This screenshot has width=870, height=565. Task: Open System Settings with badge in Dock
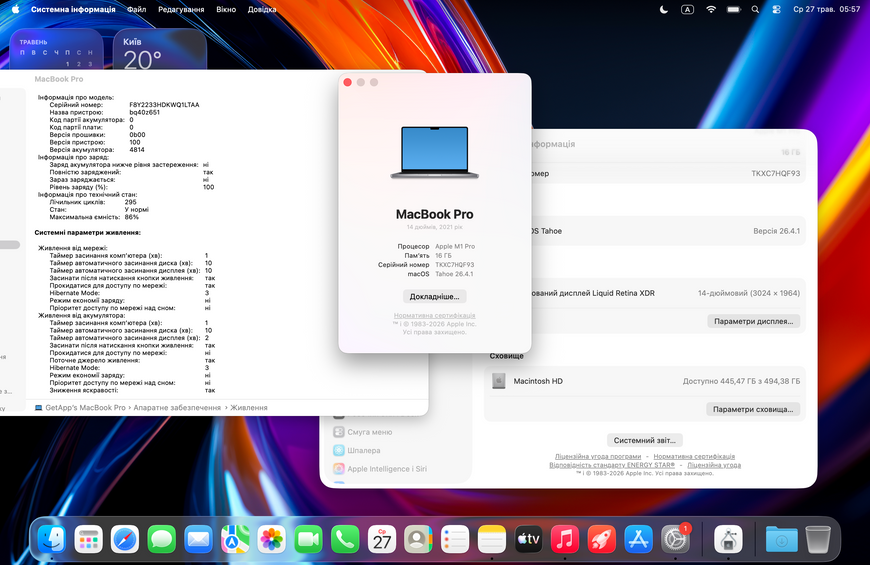(x=675, y=539)
